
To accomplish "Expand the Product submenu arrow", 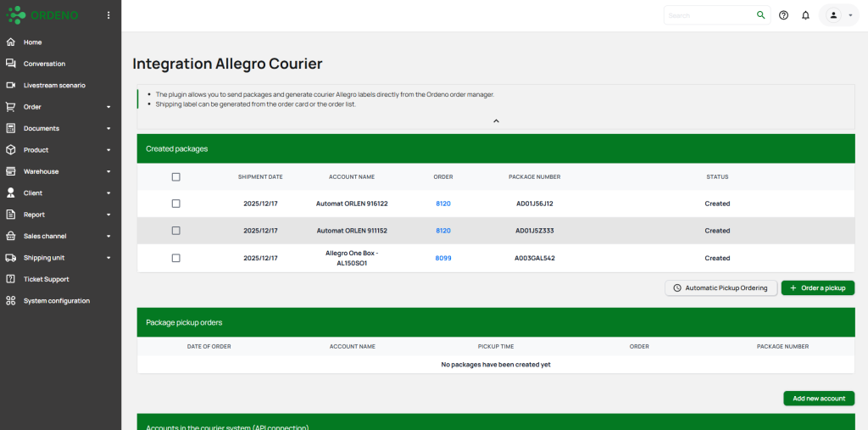I will [108, 150].
